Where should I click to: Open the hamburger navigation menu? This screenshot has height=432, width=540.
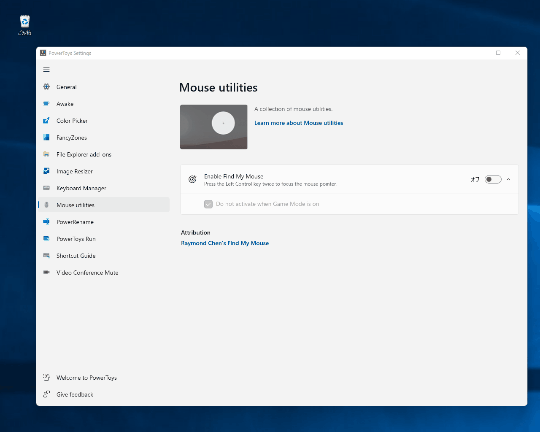click(46, 70)
